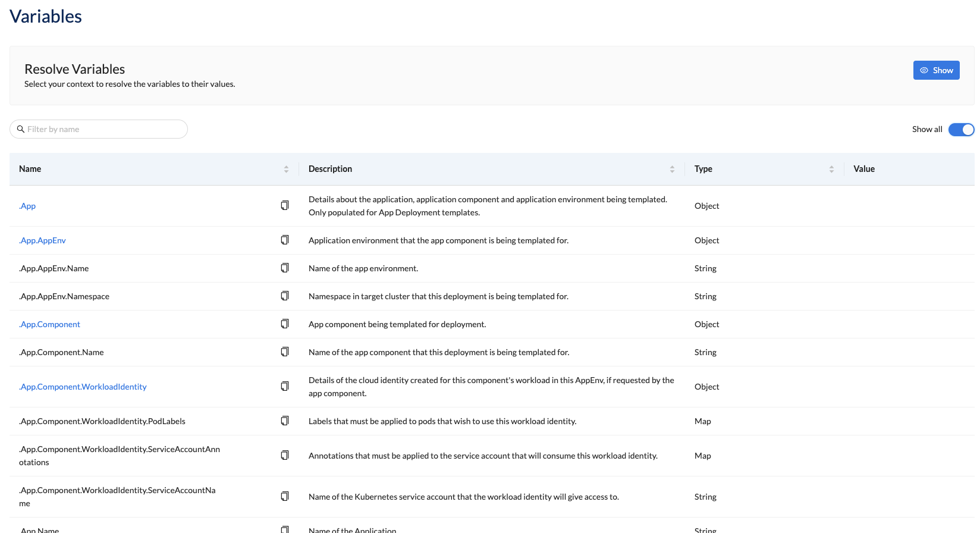This screenshot has width=980, height=533.
Task: Select the .App.Component.Name row text
Action: click(x=61, y=352)
